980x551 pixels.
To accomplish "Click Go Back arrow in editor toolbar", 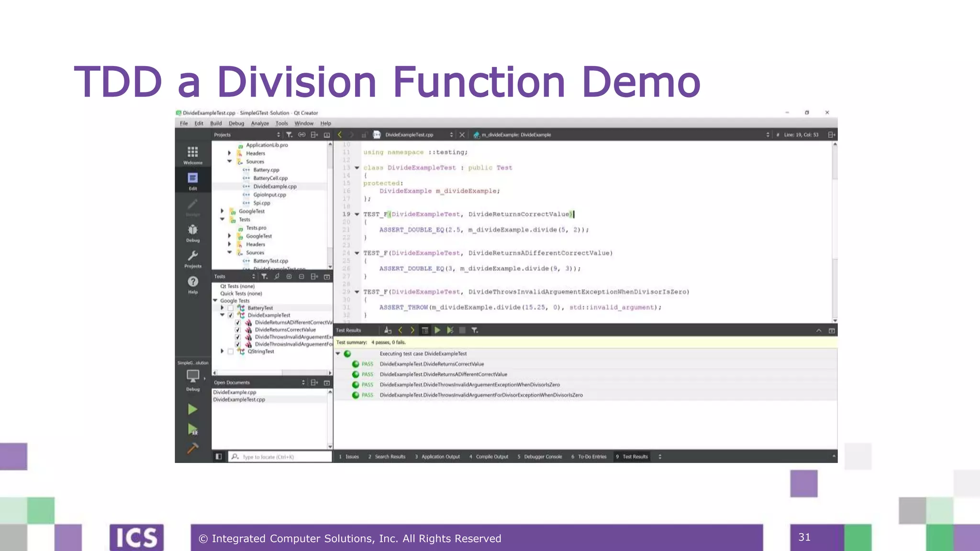I will tap(340, 135).
